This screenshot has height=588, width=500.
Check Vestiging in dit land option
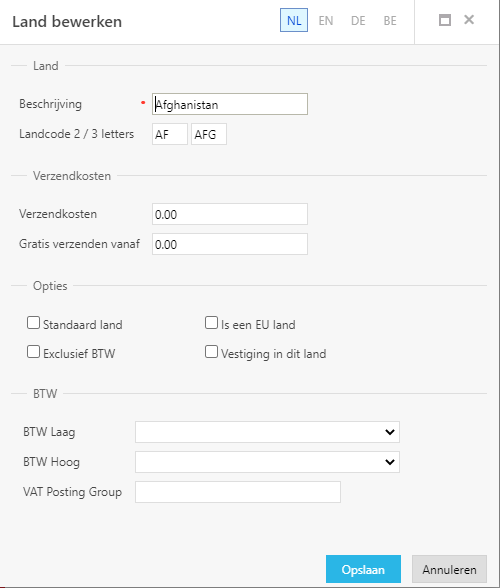coord(212,352)
